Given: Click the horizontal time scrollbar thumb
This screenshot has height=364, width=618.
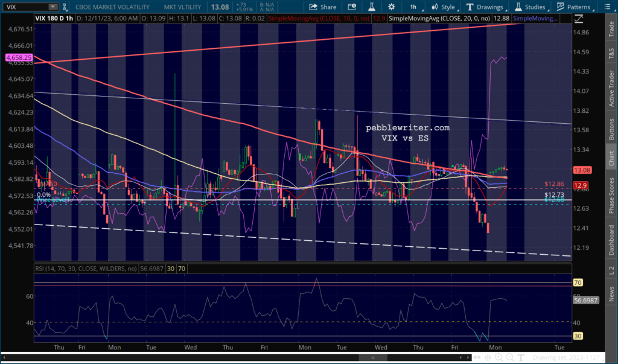Looking at the screenshot, I should [x=365, y=358].
